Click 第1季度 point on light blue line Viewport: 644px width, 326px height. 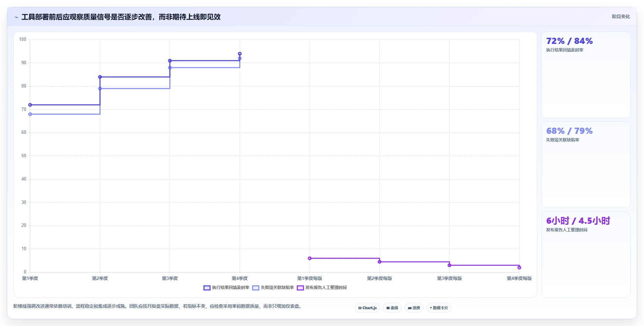30,114
